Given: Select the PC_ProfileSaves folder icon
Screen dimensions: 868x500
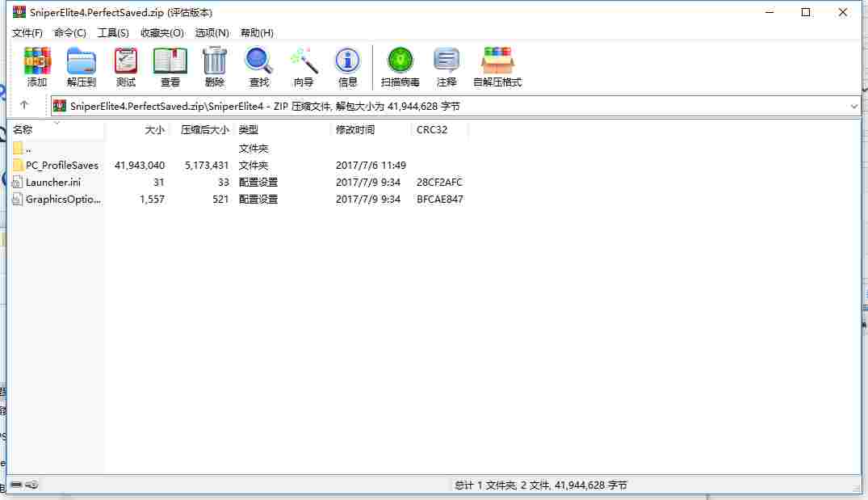Looking at the screenshot, I should [x=18, y=165].
